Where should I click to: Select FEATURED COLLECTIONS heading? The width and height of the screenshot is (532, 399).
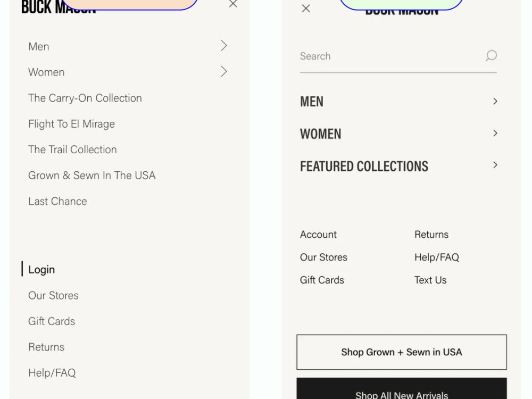(x=364, y=166)
